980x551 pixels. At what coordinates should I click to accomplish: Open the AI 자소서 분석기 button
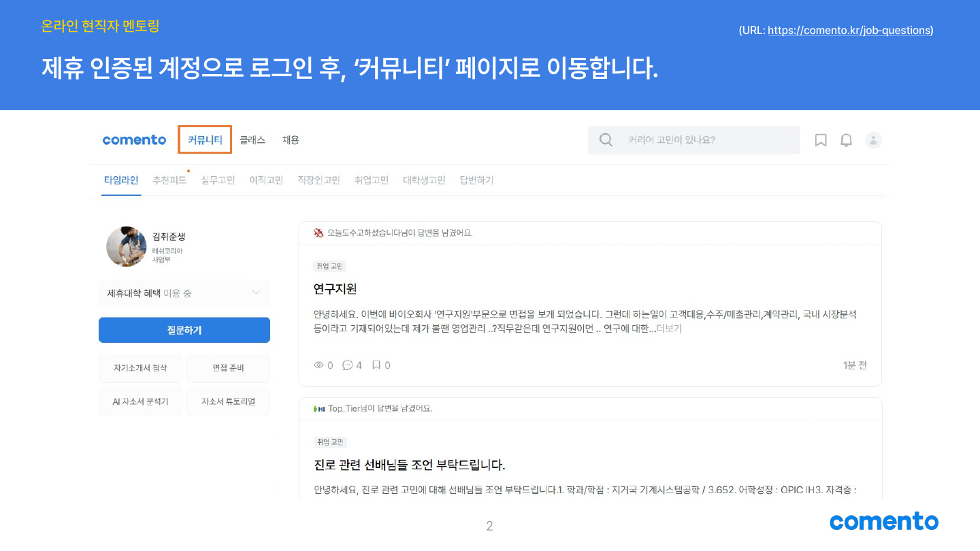140,402
